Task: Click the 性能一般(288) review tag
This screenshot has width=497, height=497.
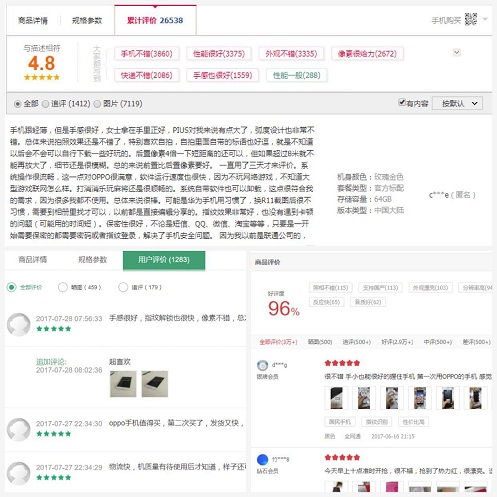Action: (x=297, y=75)
